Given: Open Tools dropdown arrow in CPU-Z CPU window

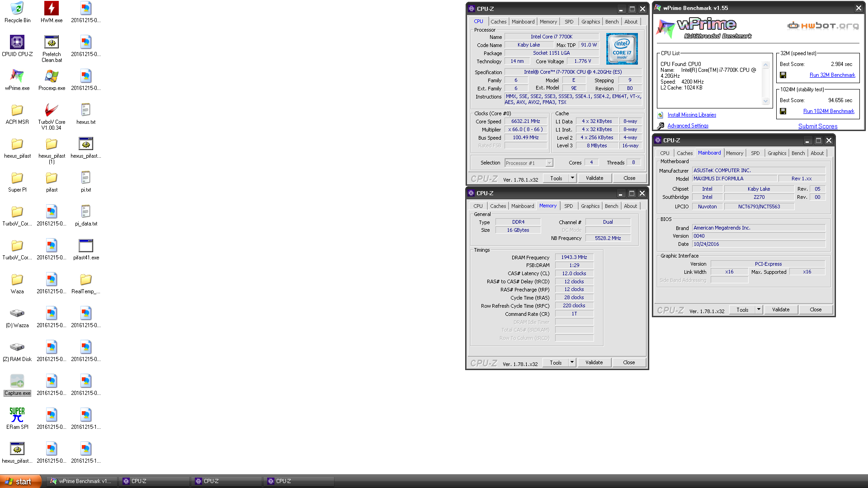Looking at the screenshot, I should point(572,178).
